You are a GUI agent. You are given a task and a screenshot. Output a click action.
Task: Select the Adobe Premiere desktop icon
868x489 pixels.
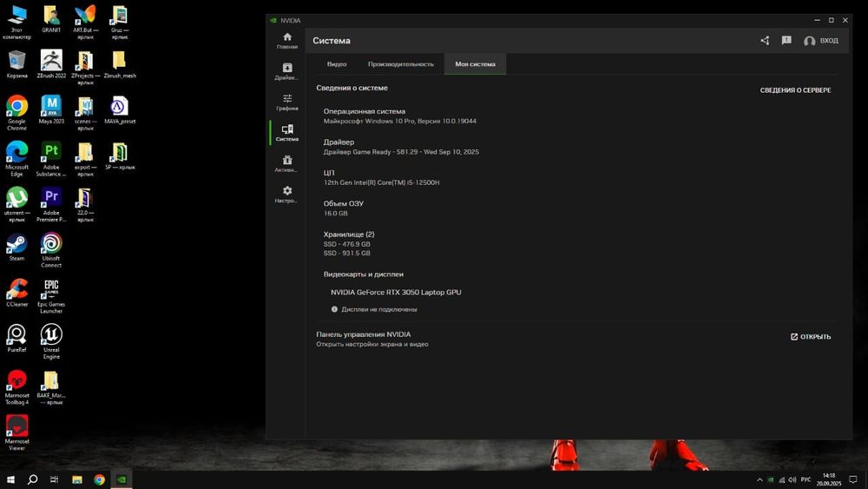tap(51, 205)
